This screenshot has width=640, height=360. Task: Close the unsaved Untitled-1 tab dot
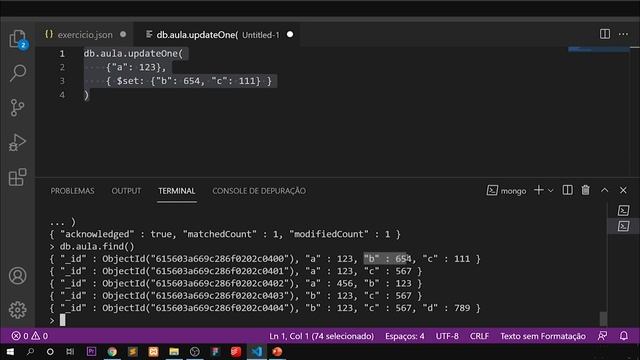[x=290, y=34]
